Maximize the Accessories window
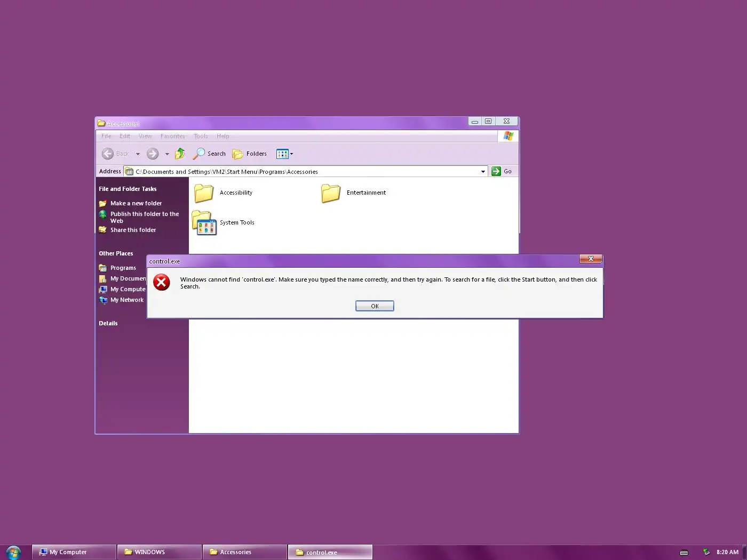The height and width of the screenshot is (560, 747). tap(488, 122)
